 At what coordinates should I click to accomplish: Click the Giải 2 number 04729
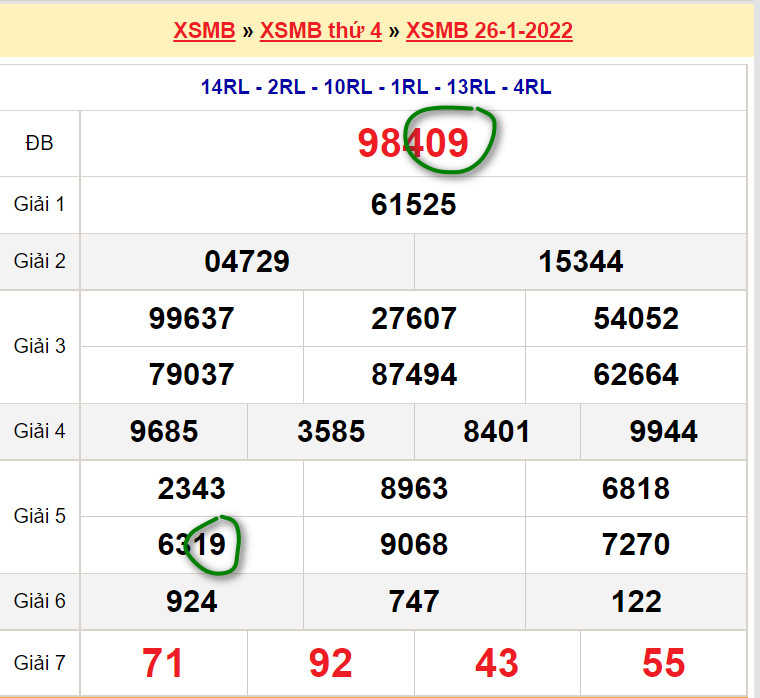pos(247,262)
